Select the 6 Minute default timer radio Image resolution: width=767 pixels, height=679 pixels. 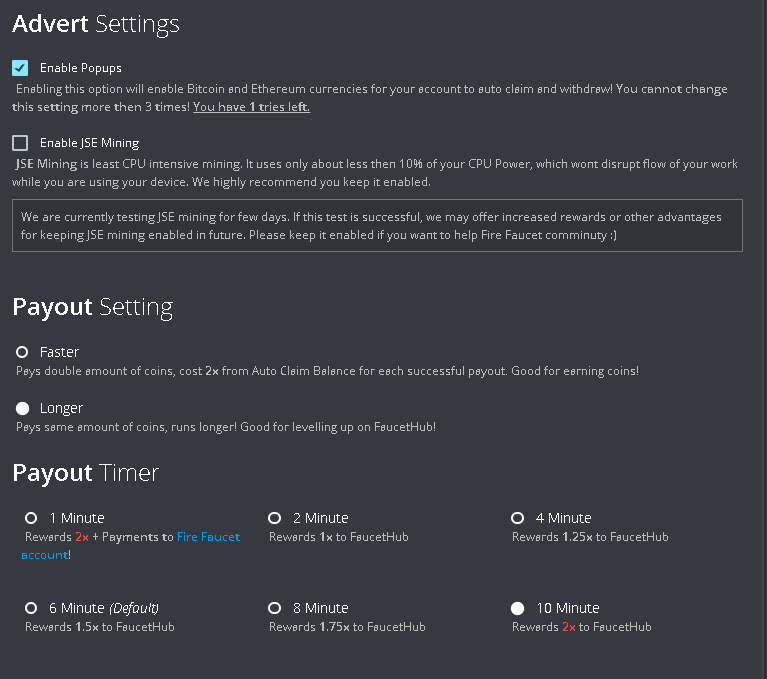(x=31, y=608)
